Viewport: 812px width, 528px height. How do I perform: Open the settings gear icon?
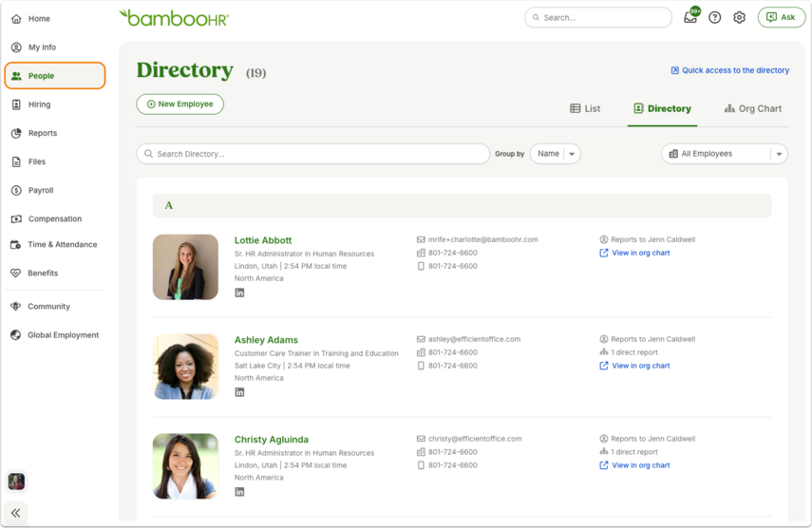[739, 18]
